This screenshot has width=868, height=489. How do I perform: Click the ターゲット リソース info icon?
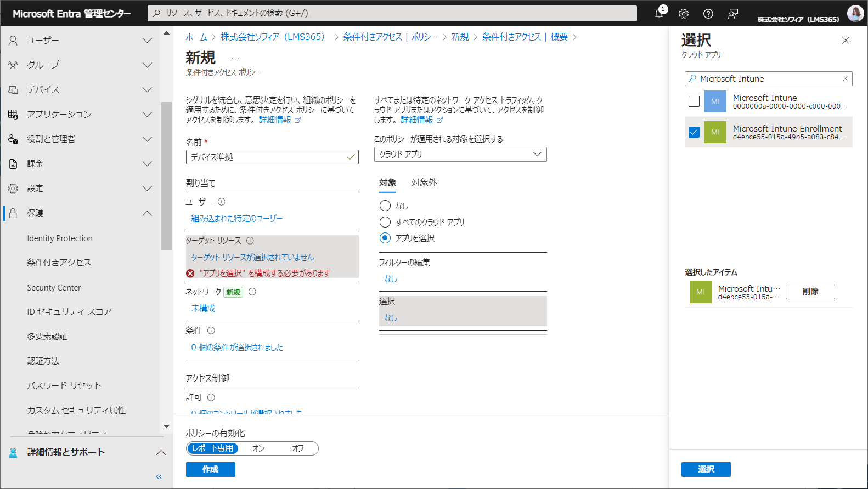[x=250, y=241]
